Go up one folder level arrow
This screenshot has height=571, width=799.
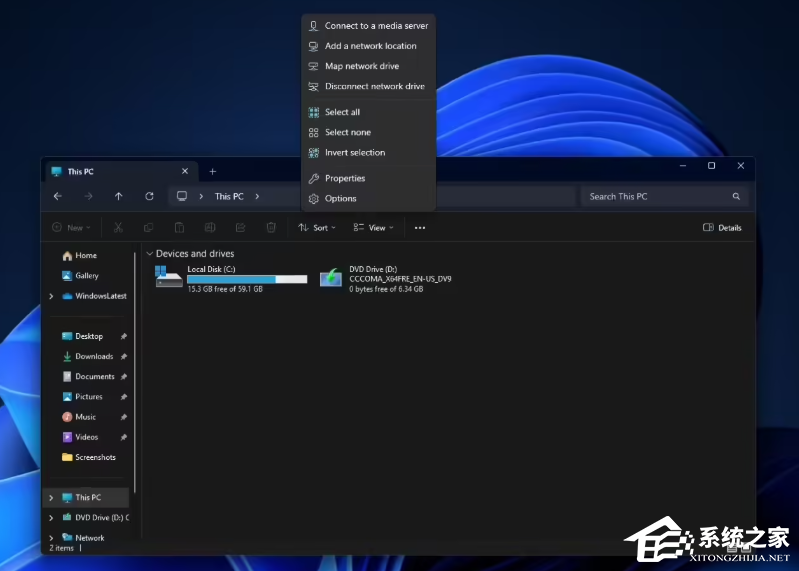point(119,196)
